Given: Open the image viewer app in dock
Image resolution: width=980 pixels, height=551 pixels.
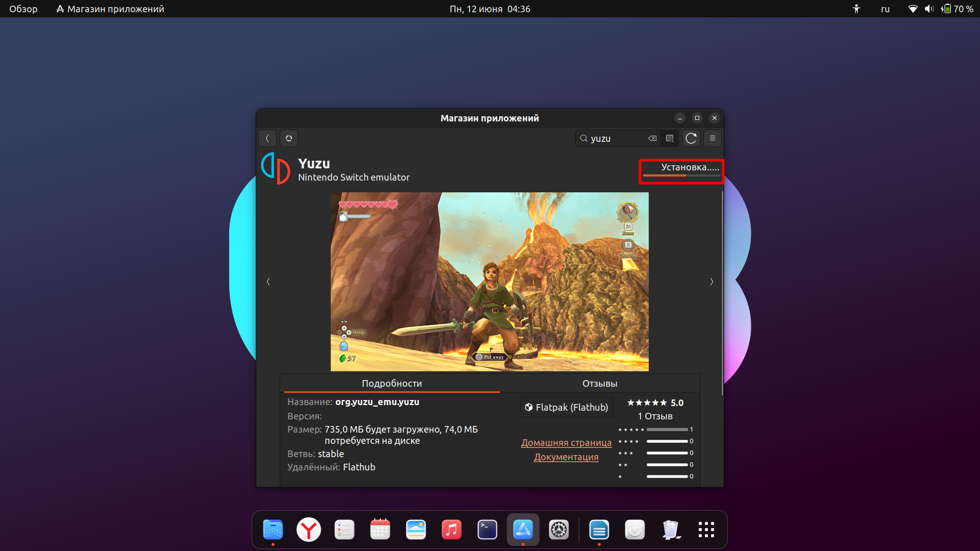Looking at the screenshot, I should (x=416, y=530).
